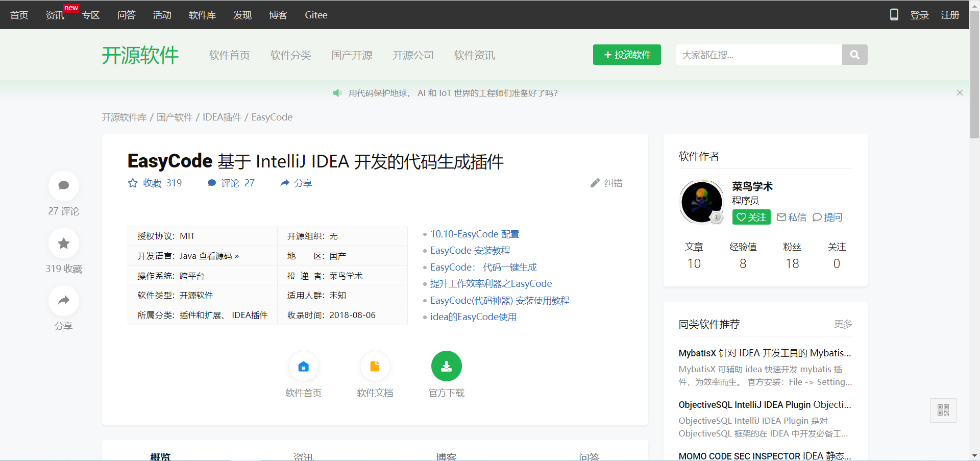The image size is (980, 461).
Task: Click 菜鸟学术 in 投递者 row
Action: pyautogui.click(x=346, y=276)
